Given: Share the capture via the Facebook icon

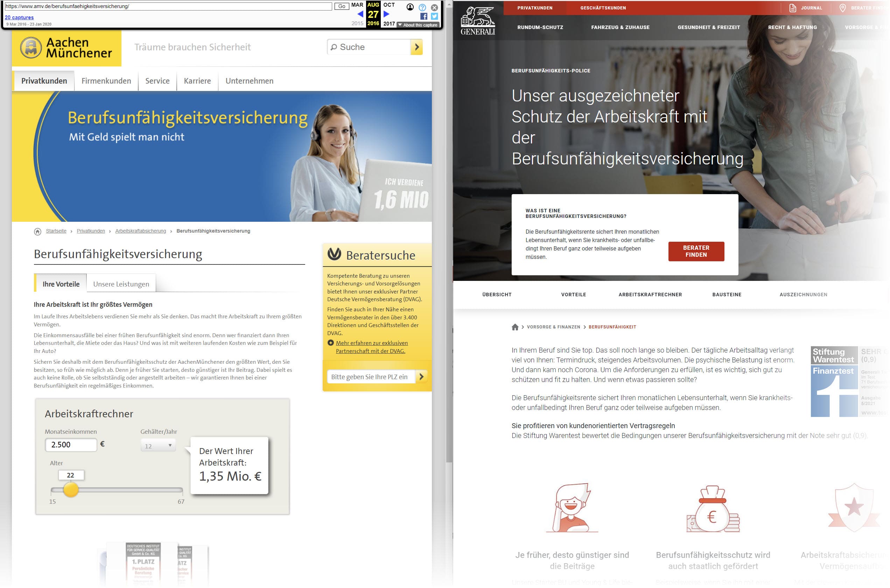Looking at the screenshot, I should 425,16.
